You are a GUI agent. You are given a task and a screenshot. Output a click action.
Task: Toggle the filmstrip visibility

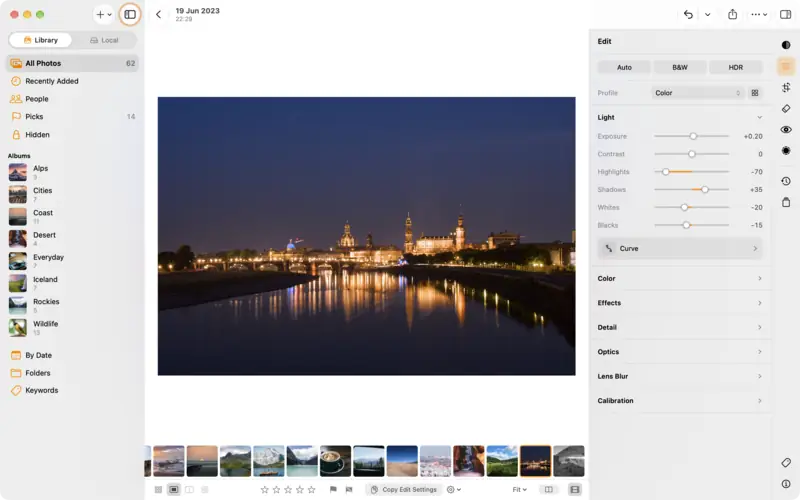(x=574, y=489)
